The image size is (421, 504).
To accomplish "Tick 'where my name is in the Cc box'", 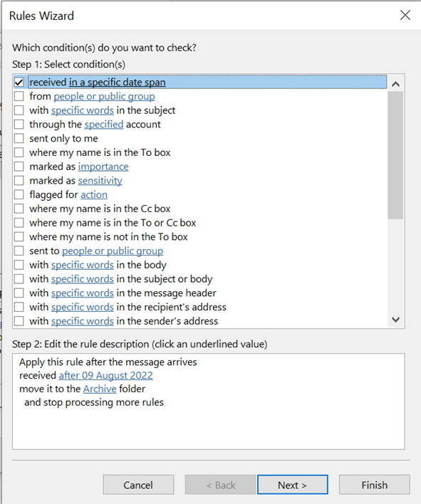I will (x=19, y=209).
